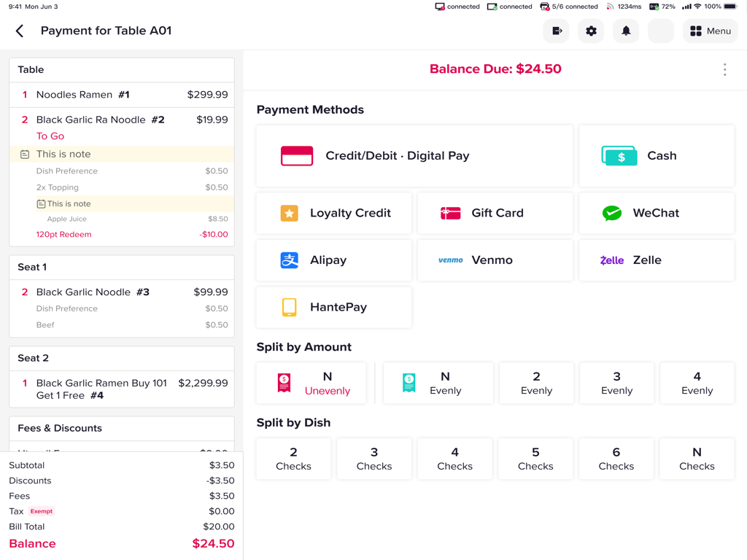This screenshot has width=747, height=560.
Task: Choose Venmo payment
Action: coord(495,260)
